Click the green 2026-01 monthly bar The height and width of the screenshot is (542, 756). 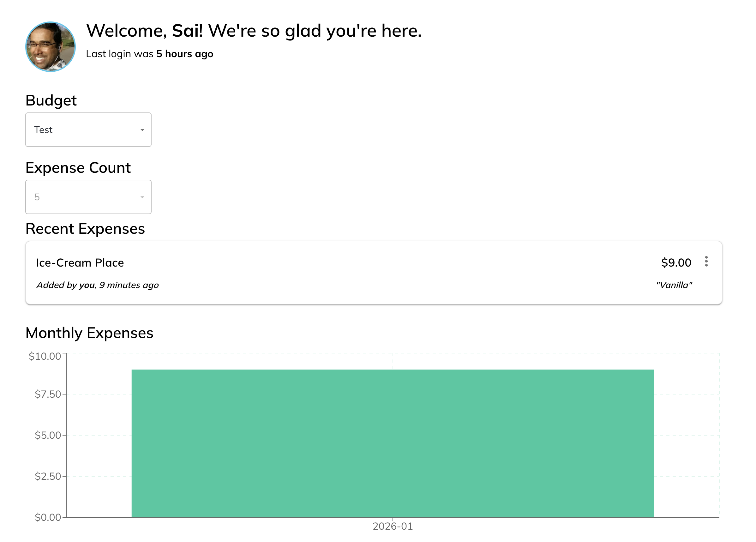tap(392, 443)
